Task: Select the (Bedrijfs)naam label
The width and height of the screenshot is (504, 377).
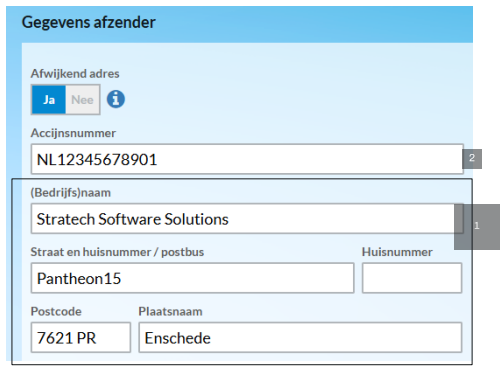Action: (x=71, y=193)
